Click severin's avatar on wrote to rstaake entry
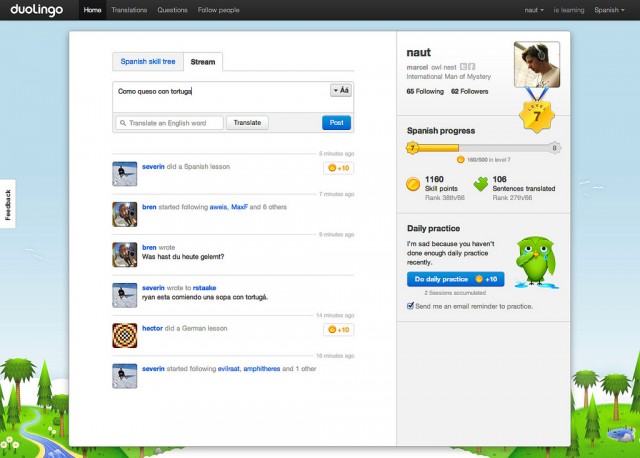Screen dimensions: 640x458 pos(124,295)
